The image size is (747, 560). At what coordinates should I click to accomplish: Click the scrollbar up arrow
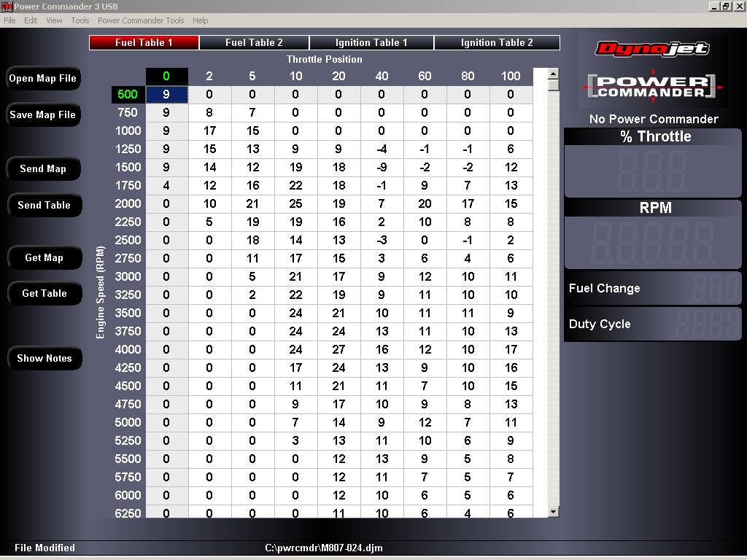[x=553, y=74]
